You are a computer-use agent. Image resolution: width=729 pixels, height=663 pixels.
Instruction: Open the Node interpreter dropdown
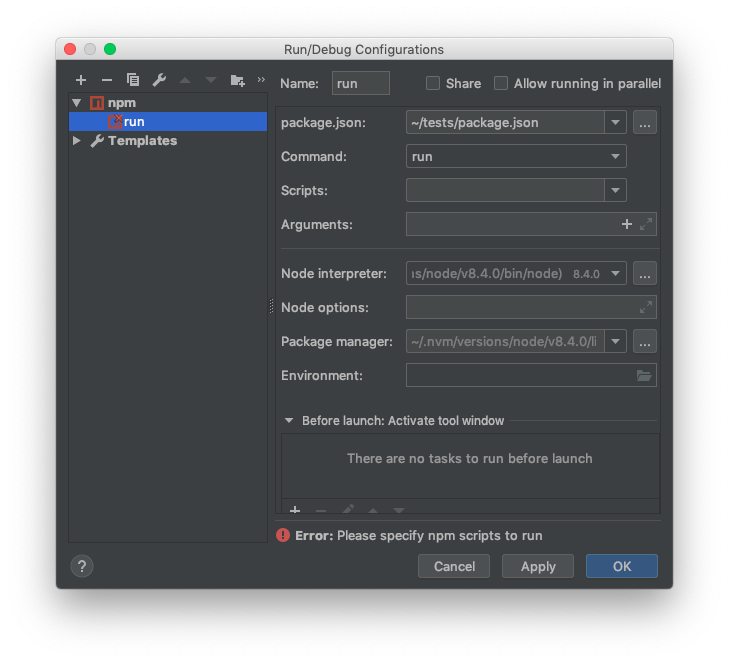[615, 273]
